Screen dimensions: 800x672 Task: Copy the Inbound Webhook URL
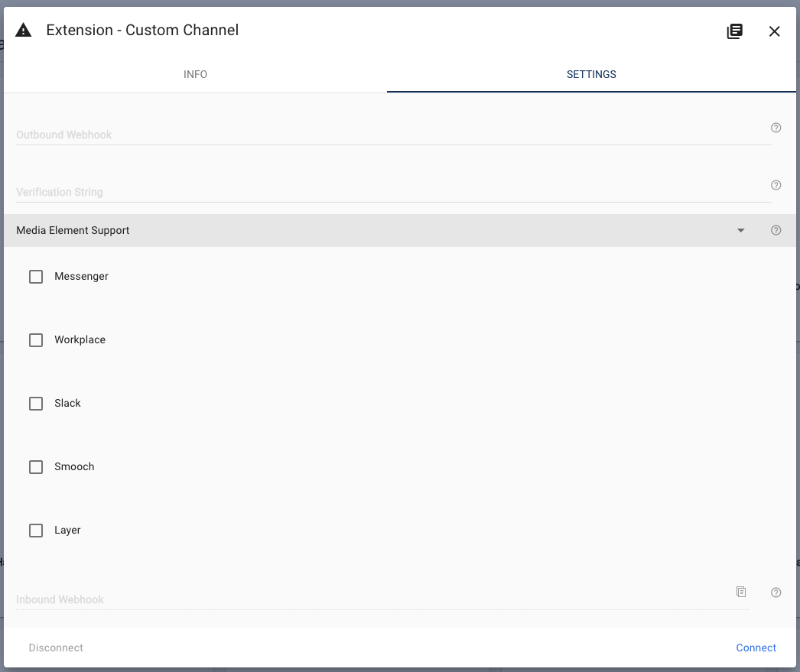pyautogui.click(x=741, y=592)
